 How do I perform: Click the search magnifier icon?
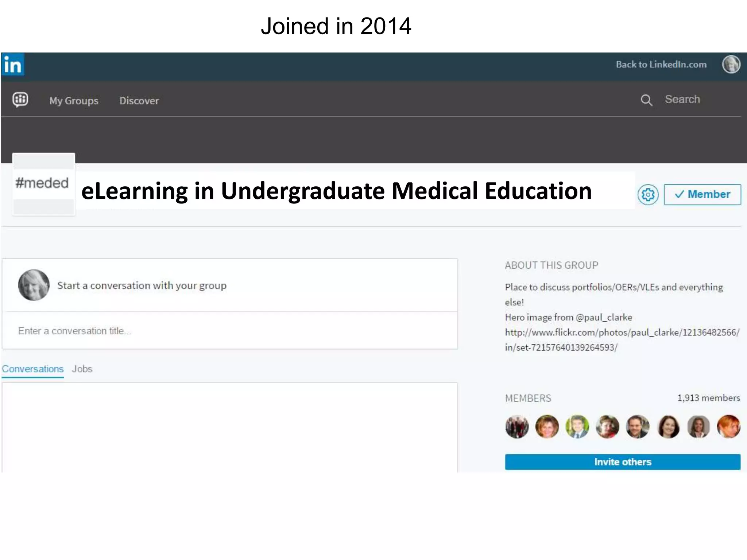tap(646, 100)
